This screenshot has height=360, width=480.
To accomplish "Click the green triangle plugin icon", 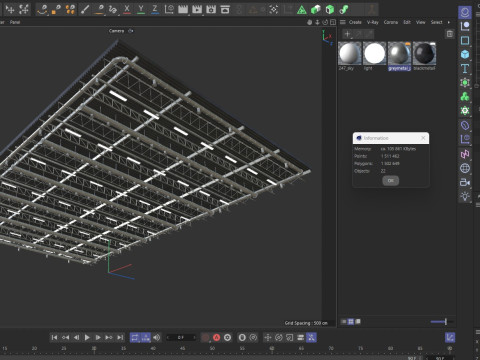I will [302, 10].
